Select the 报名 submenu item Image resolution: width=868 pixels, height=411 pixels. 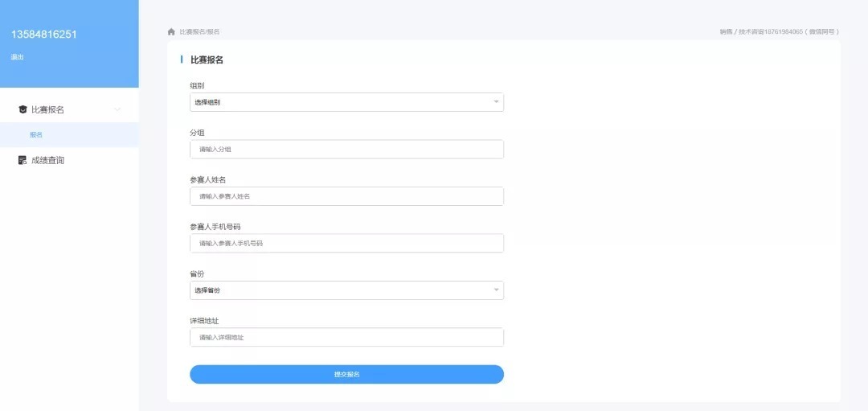[x=36, y=134]
